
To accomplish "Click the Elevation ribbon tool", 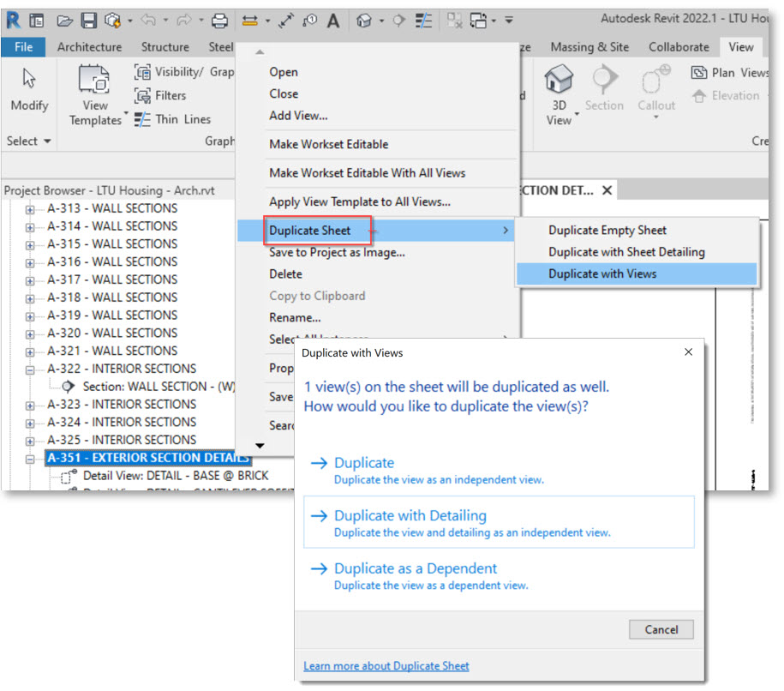I will pos(726,95).
